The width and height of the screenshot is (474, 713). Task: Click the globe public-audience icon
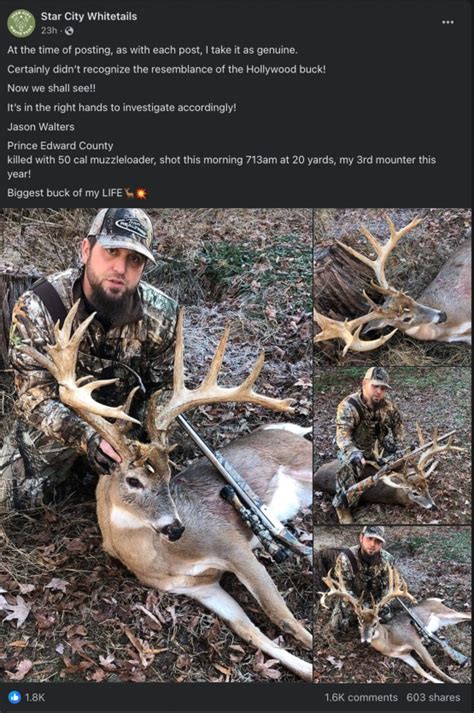[x=69, y=31]
